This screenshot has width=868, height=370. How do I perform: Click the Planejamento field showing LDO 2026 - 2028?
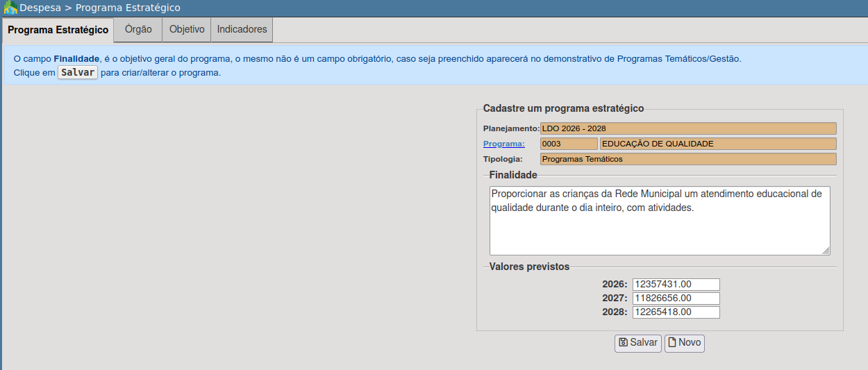(x=687, y=128)
